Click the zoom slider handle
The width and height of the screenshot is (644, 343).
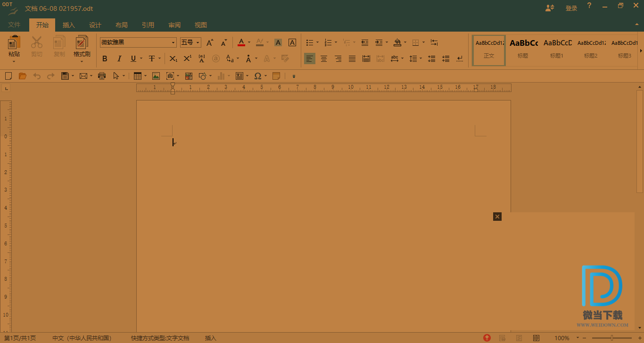tap(612, 338)
